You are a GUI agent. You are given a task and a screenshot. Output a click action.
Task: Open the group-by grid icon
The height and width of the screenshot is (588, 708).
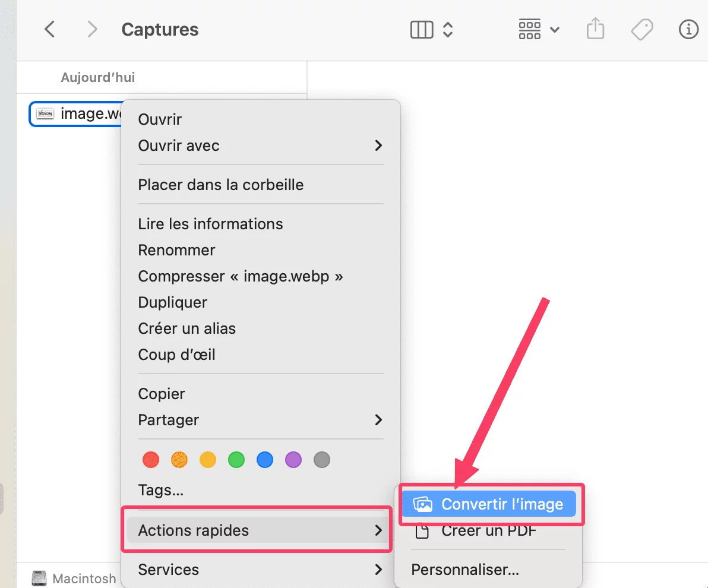[530, 30]
